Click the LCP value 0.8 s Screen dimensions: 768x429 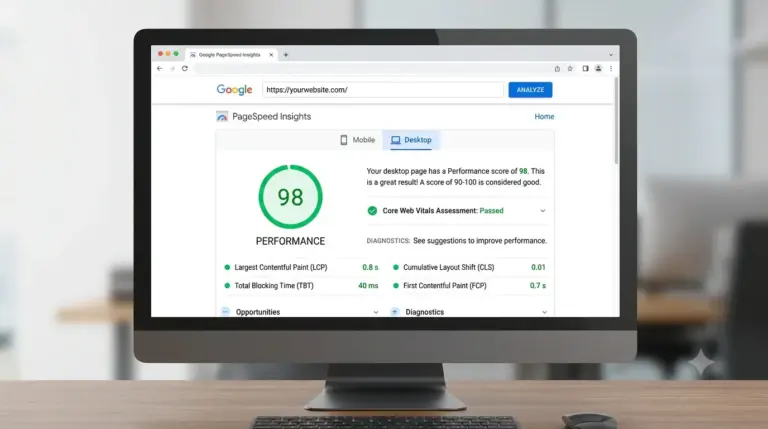click(370, 267)
